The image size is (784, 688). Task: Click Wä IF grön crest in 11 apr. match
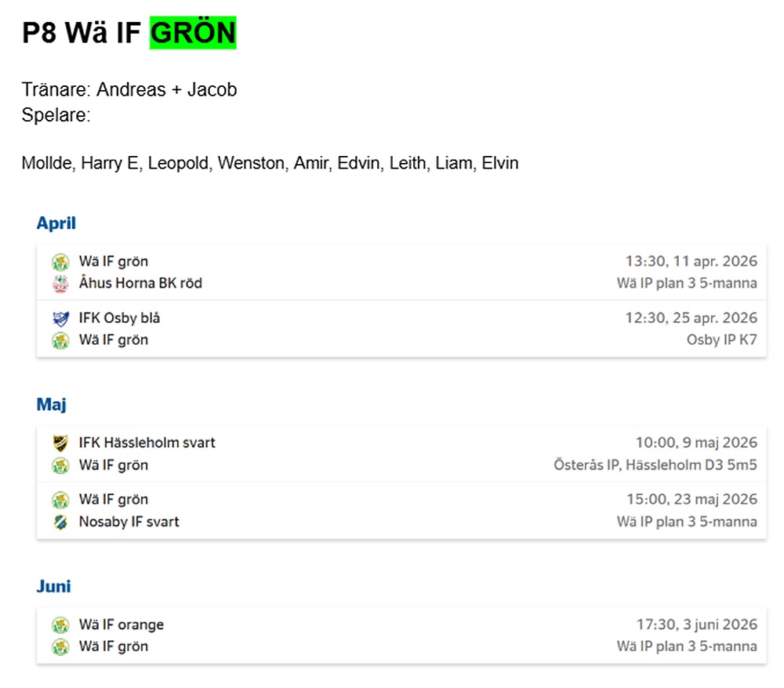[60, 262]
